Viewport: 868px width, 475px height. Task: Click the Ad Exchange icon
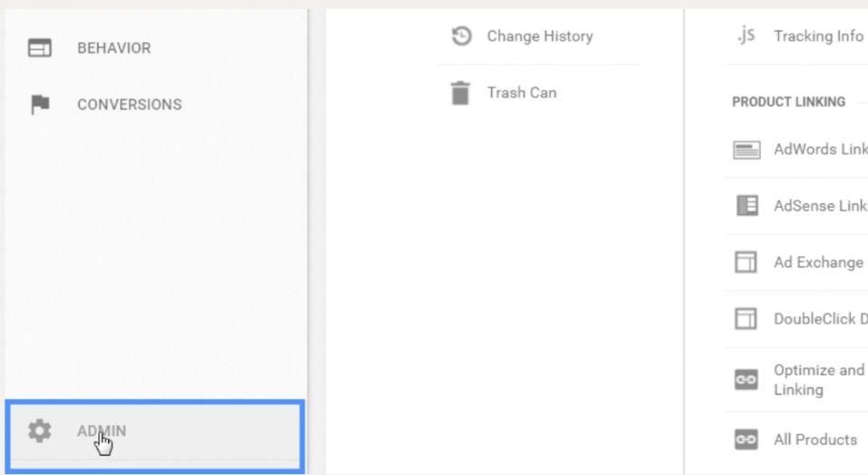tap(746, 263)
